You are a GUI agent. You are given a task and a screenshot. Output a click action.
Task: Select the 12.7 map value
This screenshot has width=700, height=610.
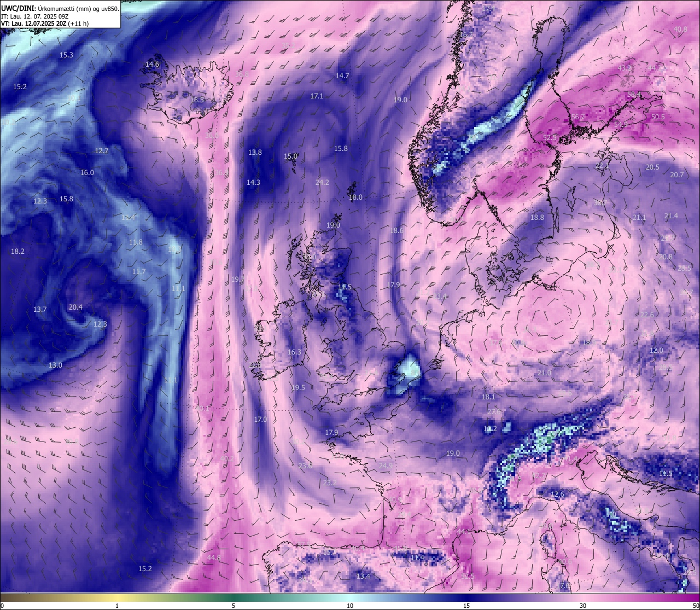point(102,150)
